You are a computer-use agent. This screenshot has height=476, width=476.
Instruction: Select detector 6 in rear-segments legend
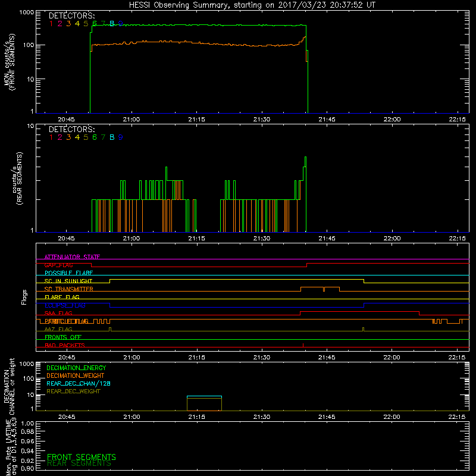point(95,137)
